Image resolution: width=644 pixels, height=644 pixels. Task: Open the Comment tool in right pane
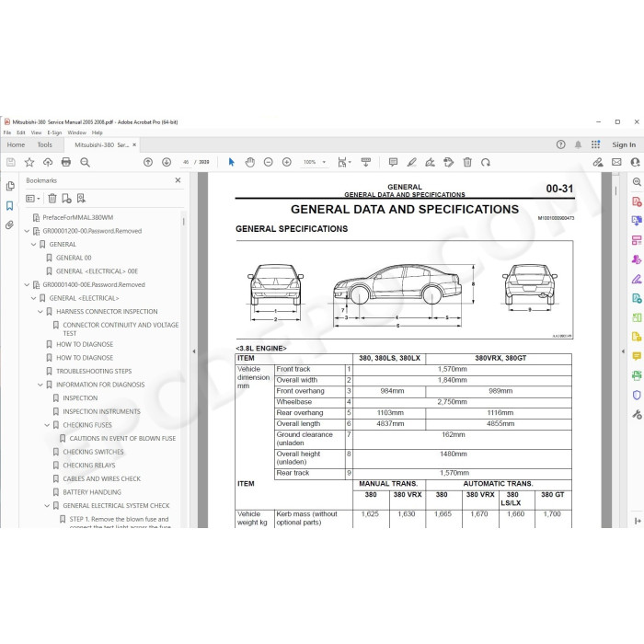coord(637,356)
